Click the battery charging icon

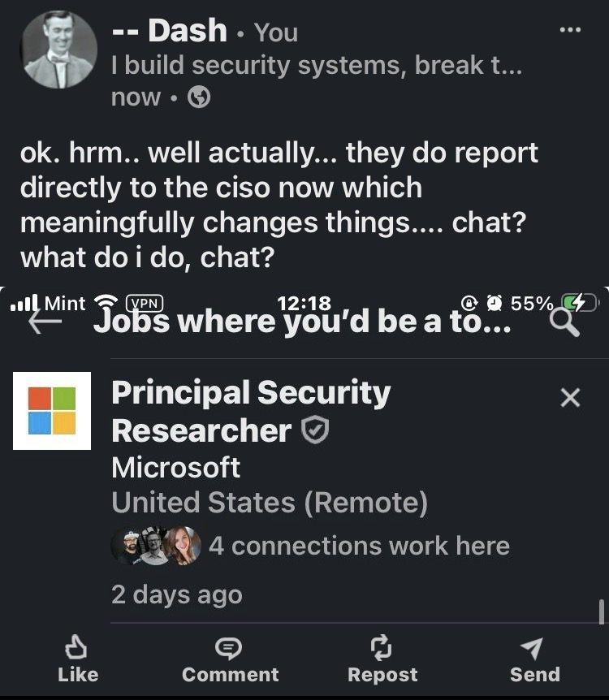point(580,303)
